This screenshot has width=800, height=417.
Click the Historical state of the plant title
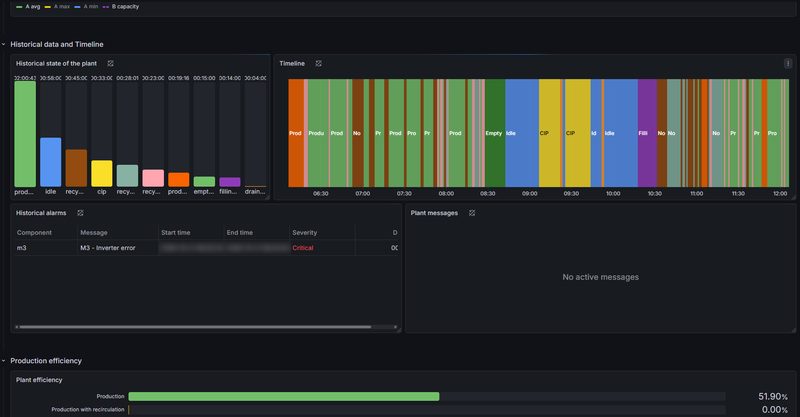coord(56,63)
